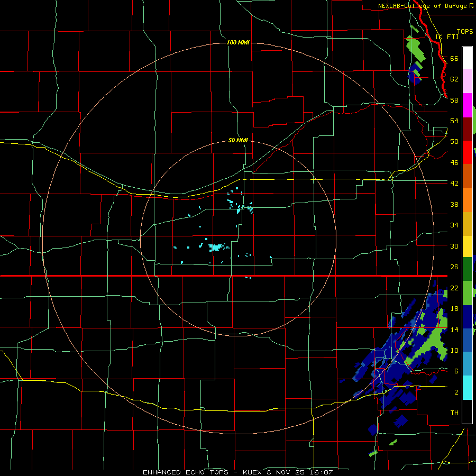Pick the bright orange legend swatch
This screenshot has width=476, height=476.
(467, 200)
